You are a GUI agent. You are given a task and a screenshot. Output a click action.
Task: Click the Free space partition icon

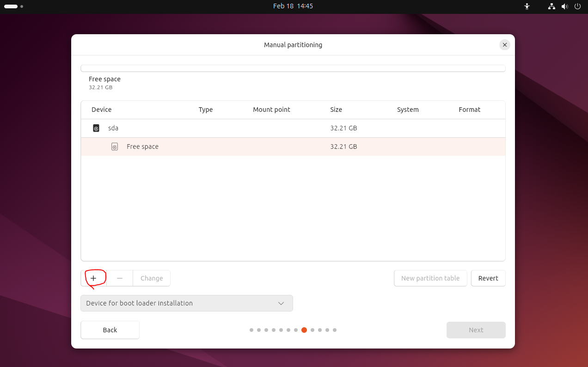[115, 147]
